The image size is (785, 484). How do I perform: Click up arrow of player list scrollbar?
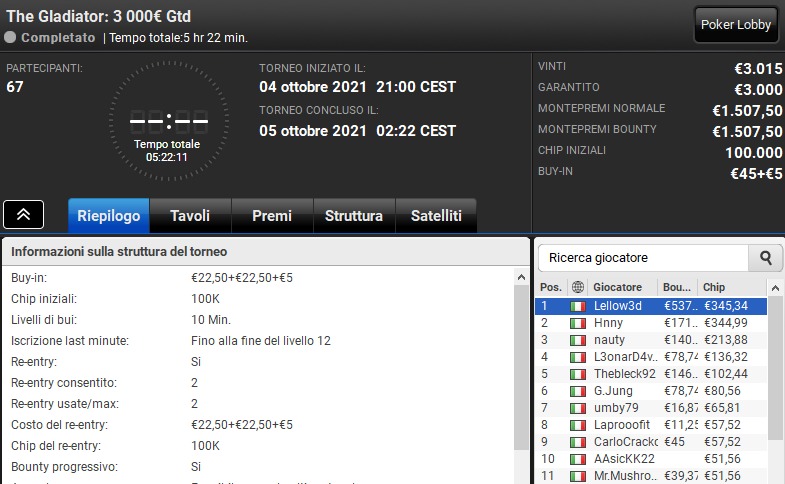coord(775,288)
